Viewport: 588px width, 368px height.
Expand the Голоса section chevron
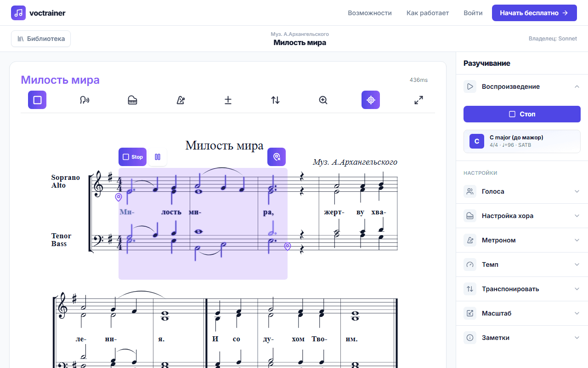point(577,191)
